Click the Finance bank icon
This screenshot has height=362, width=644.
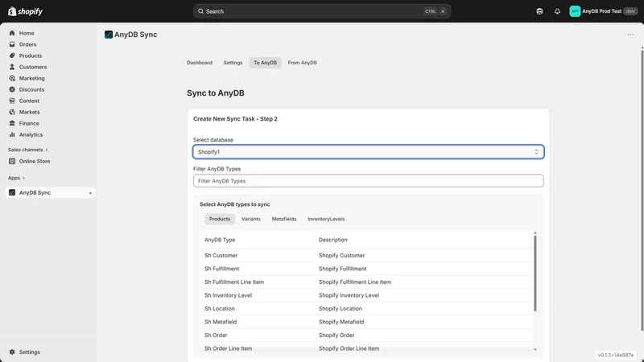[12, 123]
